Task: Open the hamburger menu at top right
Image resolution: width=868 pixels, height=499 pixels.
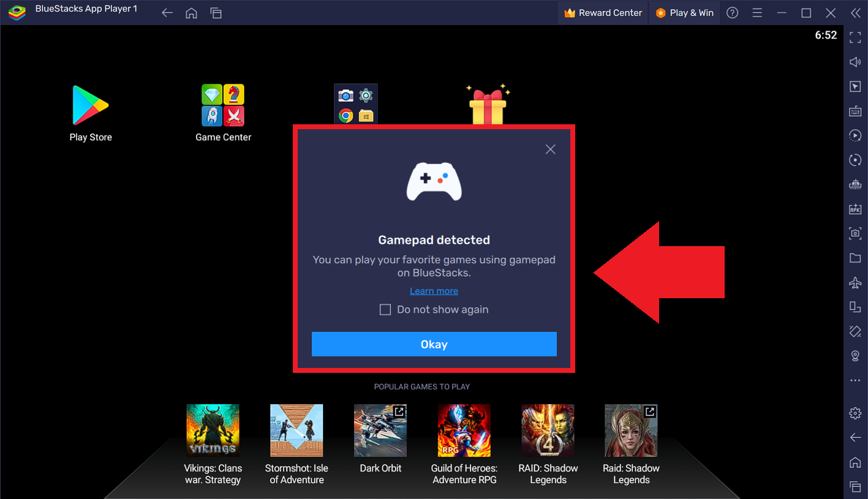Action: click(x=757, y=12)
